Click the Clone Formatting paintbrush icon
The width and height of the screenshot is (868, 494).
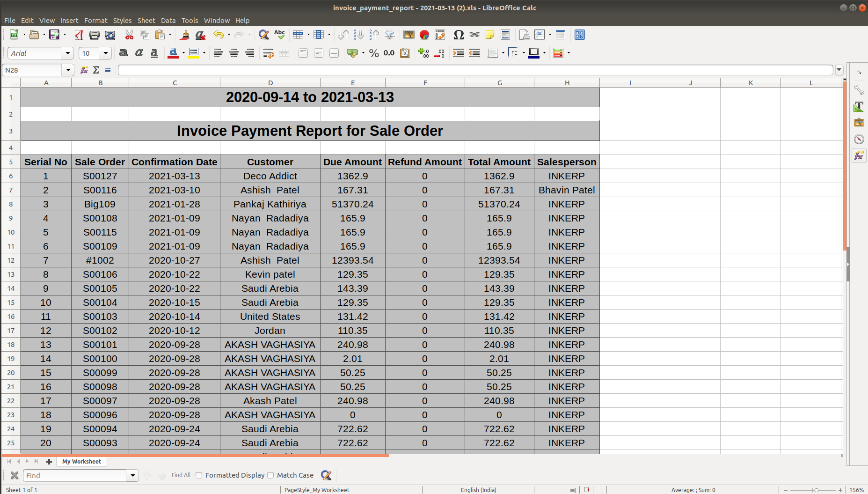pos(185,35)
